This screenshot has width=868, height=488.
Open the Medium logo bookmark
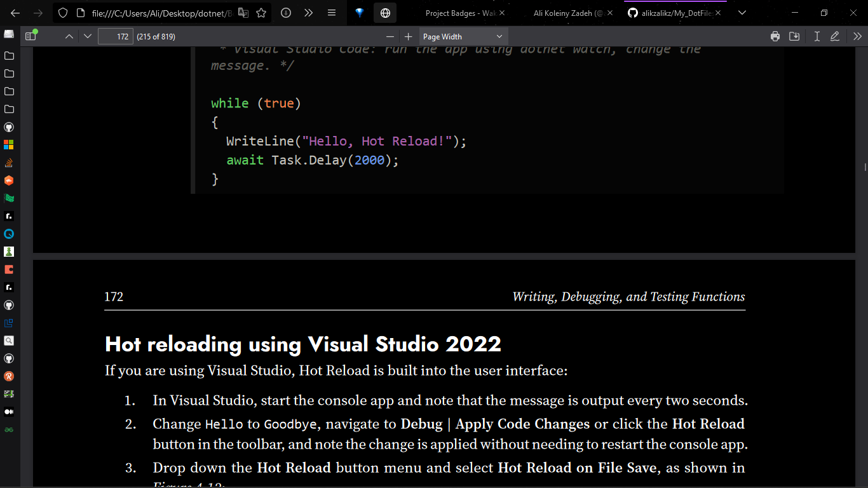point(9,412)
